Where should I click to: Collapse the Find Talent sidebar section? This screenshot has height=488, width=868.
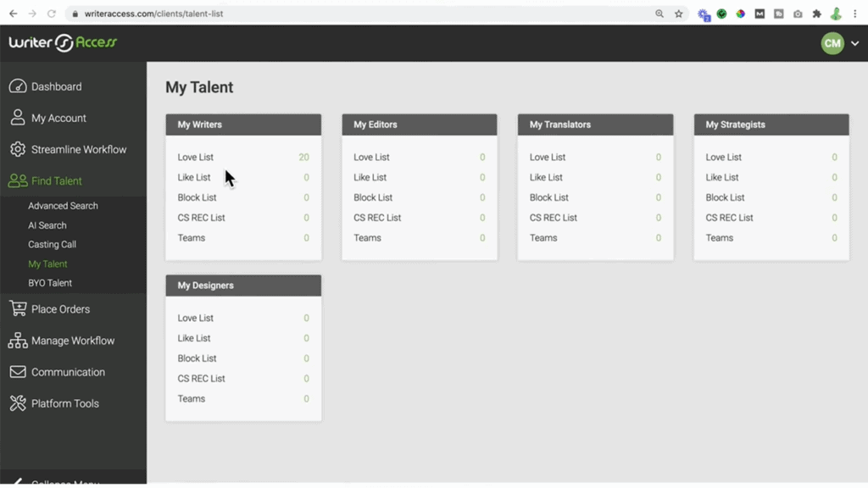(56, 180)
